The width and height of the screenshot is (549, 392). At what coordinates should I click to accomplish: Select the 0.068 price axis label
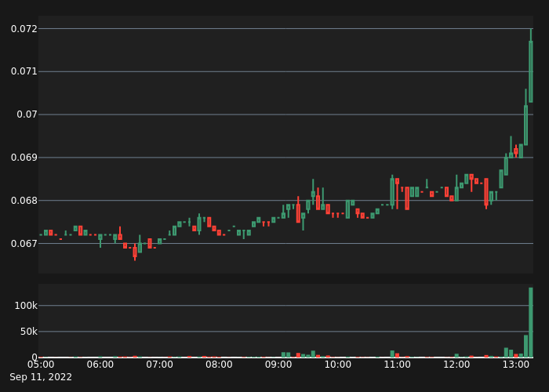coord(24,201)
